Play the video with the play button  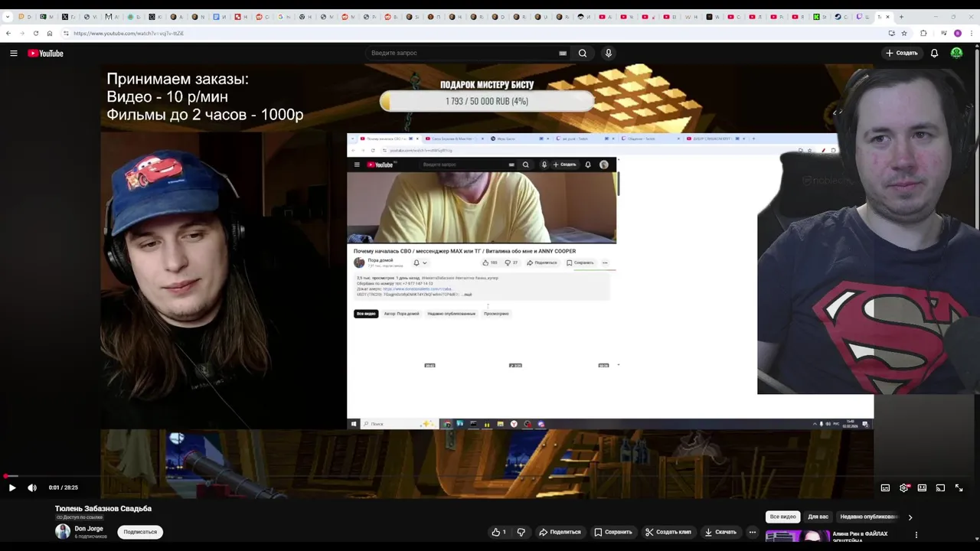[12, 487]
